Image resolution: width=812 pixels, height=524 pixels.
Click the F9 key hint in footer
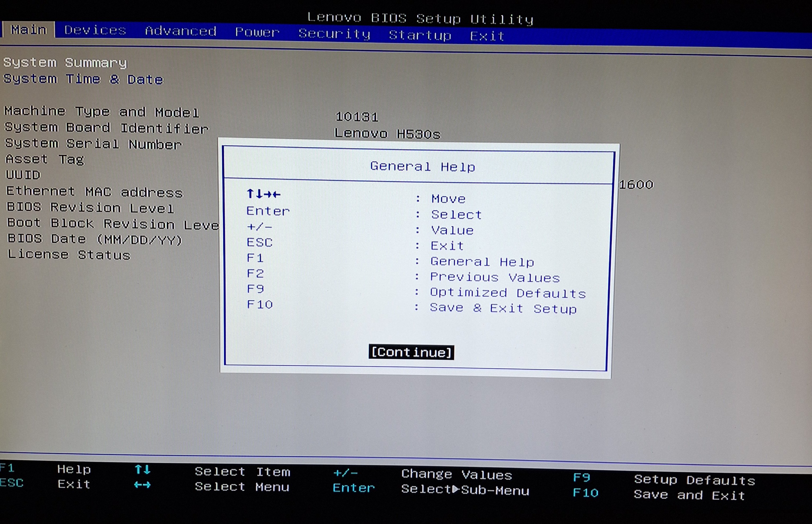(x=582, y=477)
